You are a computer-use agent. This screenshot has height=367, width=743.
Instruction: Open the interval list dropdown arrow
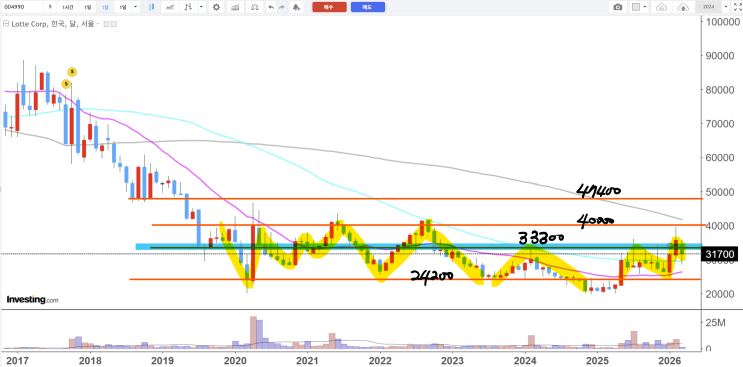pyautogui.click(x=136, y=7)
